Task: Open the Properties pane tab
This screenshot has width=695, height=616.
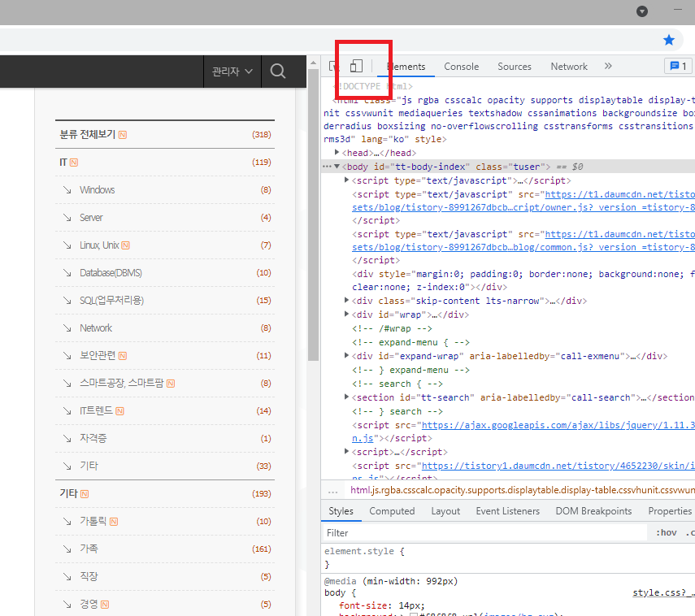Action: tap(669, 511)
